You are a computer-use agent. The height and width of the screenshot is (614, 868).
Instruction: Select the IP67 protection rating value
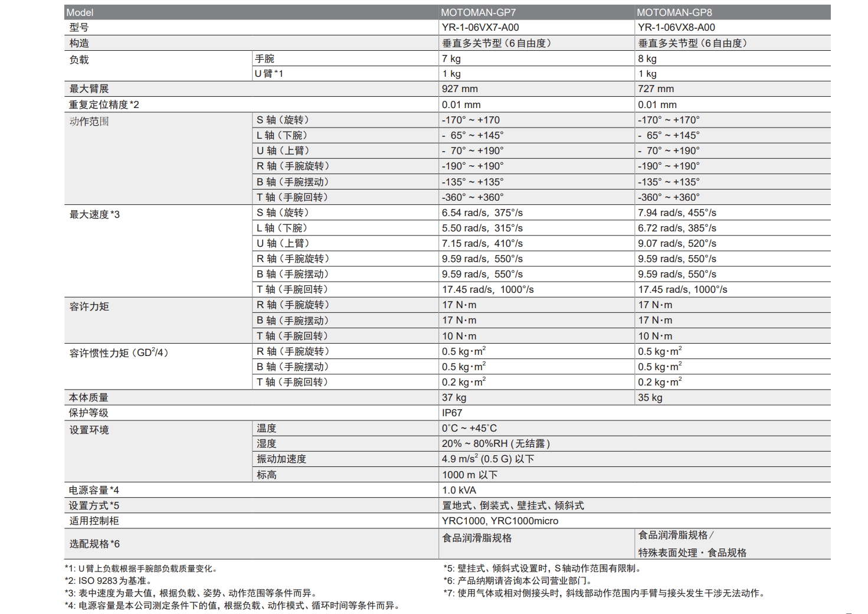coord(452,413)
